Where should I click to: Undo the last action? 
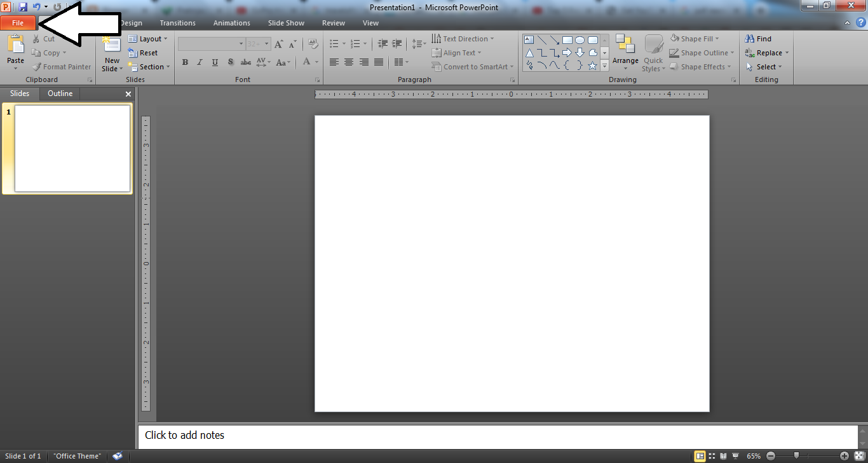36,7
